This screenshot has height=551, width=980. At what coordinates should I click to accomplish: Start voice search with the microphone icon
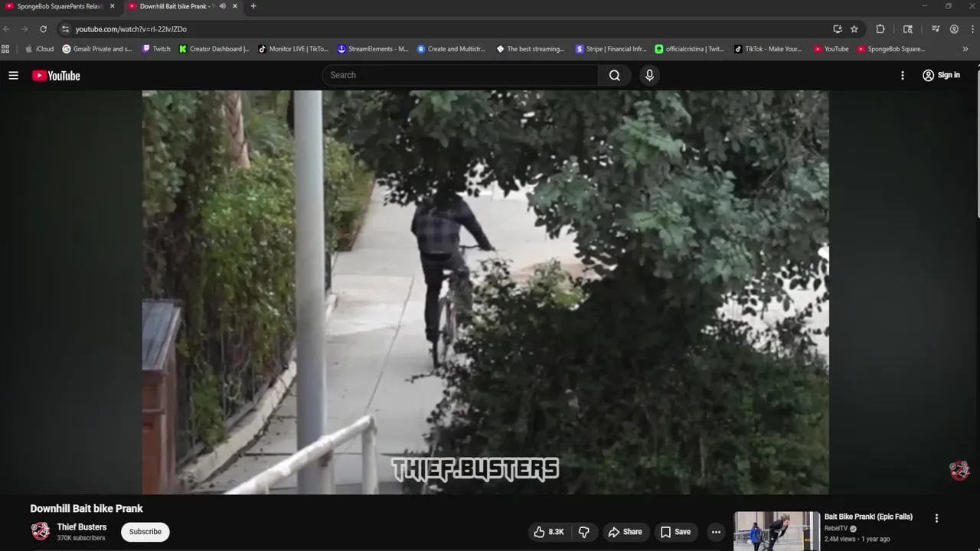click(x=649, y=75)
